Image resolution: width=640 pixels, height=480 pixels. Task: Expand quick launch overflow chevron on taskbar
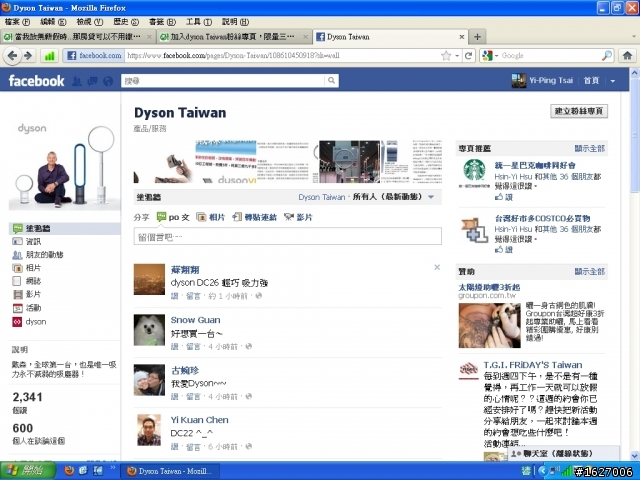pyautogui.click(x=113, y=468)
